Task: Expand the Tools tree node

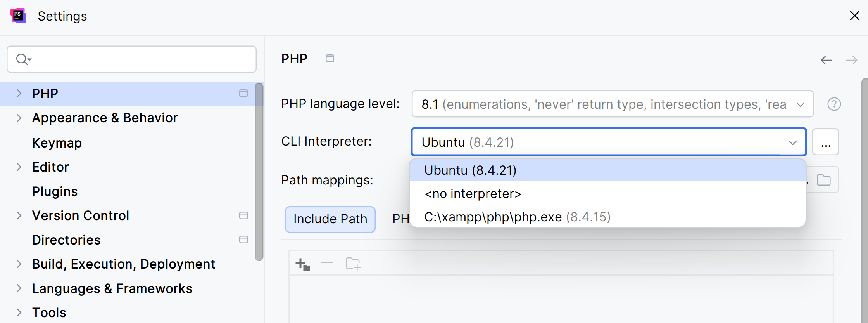Action: 19,313
